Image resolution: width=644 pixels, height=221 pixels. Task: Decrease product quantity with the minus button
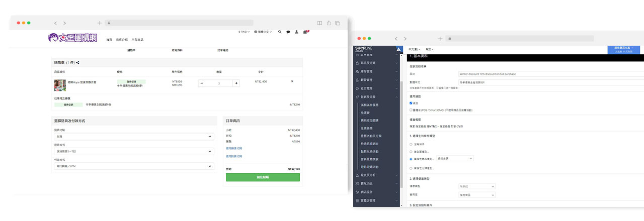coord(202,83)
